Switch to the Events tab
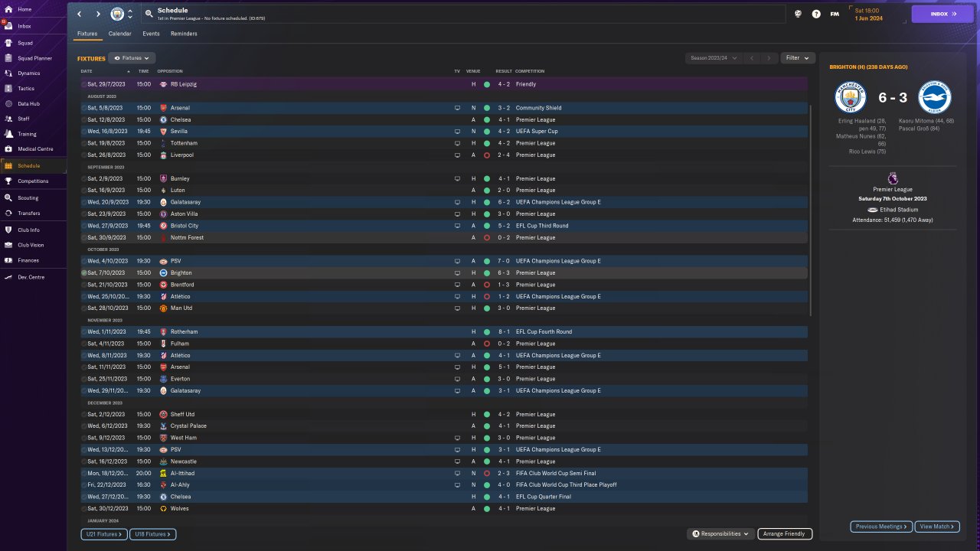 [x=151, y=34]
